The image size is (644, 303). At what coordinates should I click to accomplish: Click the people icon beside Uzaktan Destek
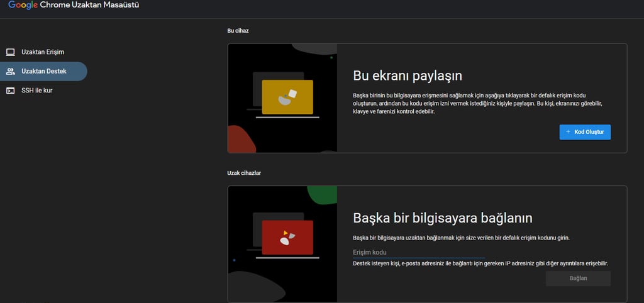10,72
